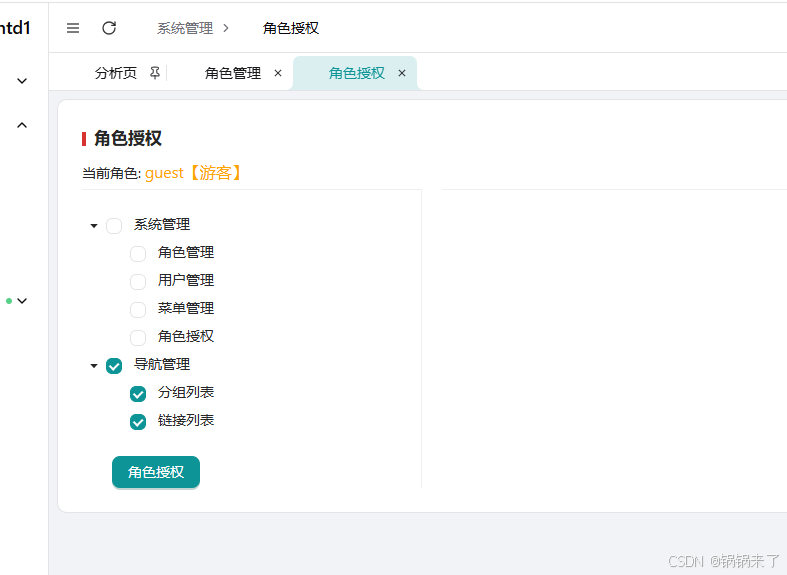Viewport: 787px width, 575px height.
Task: Switch to the 角色管理 tab
Action: (x=233, y=73)
